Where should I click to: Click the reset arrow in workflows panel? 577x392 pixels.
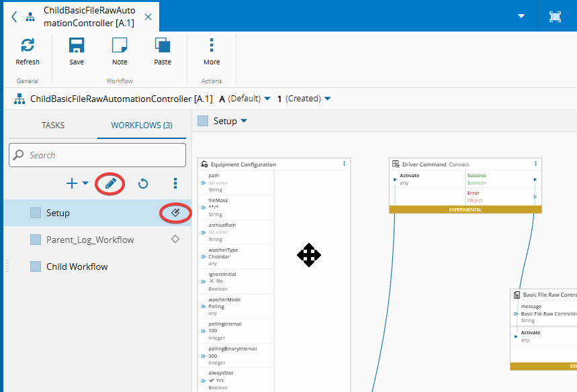[143, 183]
